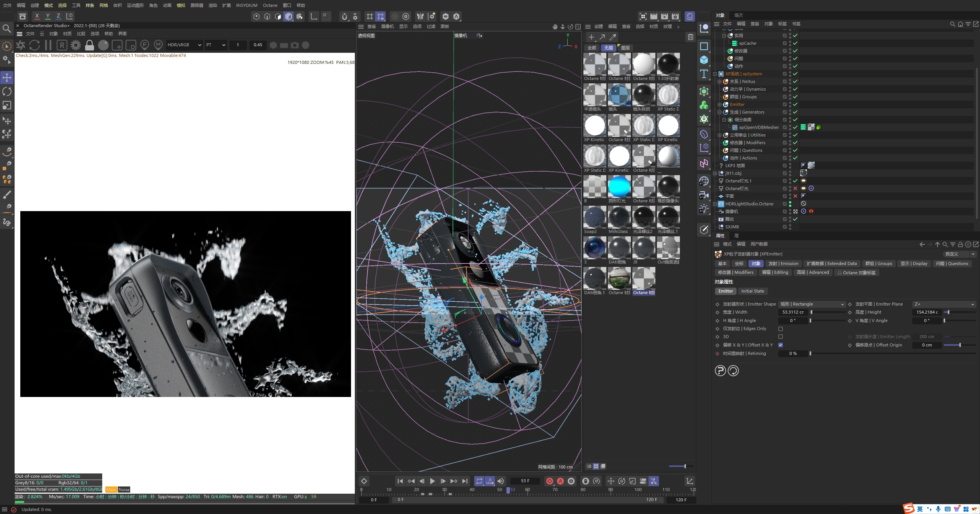Image resolution: width=980 pixels, height=514 pixels.
Task: Open Emitter Shape Rectangle dropdown
Action: click(812, 304)
